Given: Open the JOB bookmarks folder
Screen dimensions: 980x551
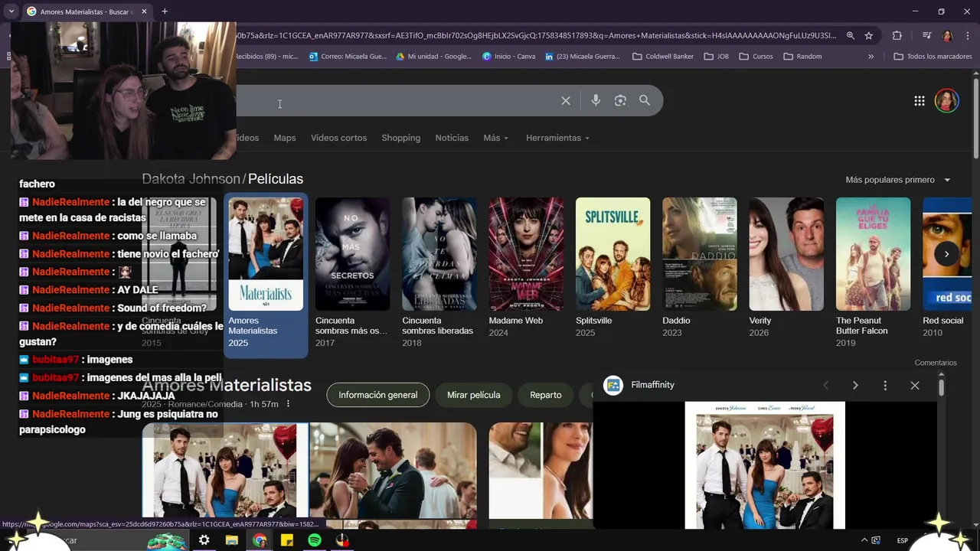Looking at the screenshot, I should tap(716, 56).
